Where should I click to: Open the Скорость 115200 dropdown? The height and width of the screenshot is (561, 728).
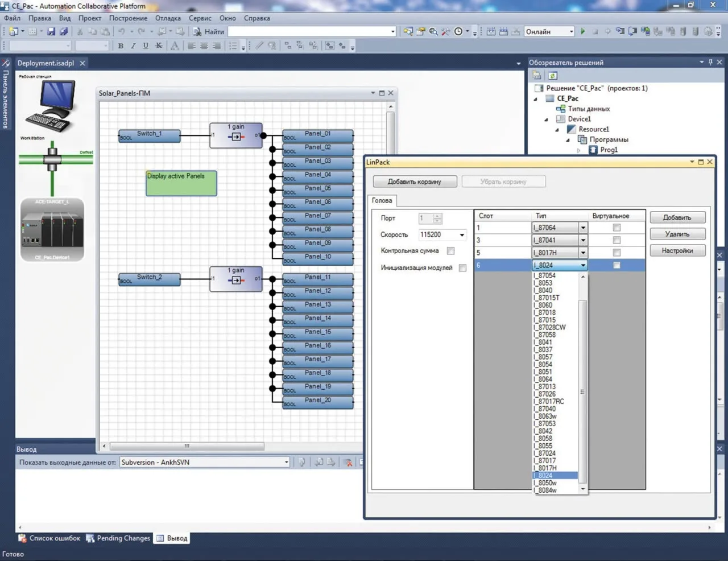tap(462, 235)
